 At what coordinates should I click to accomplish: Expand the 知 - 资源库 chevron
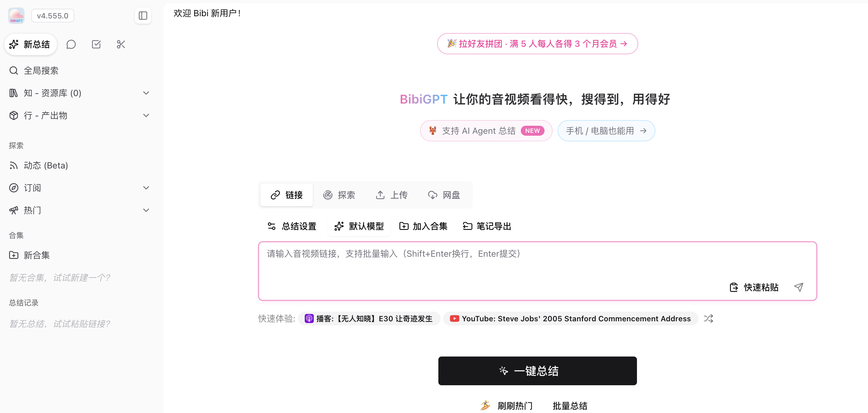coord(146,93)
